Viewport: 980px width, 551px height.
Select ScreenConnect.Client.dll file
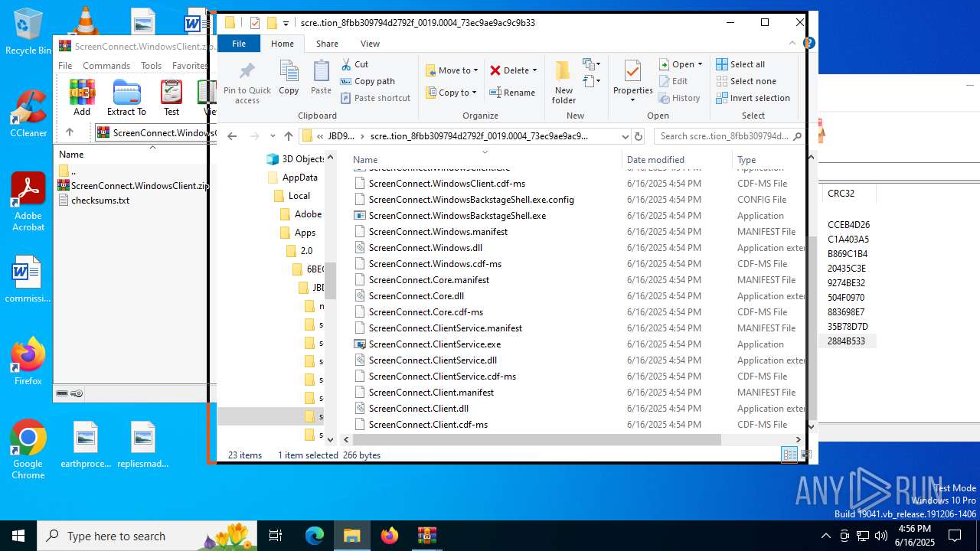[x=418, y=409]
